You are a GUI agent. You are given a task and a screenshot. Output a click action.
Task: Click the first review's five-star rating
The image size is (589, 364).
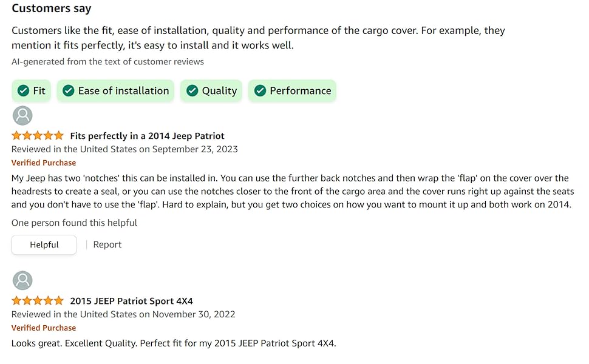coord(38,135)
